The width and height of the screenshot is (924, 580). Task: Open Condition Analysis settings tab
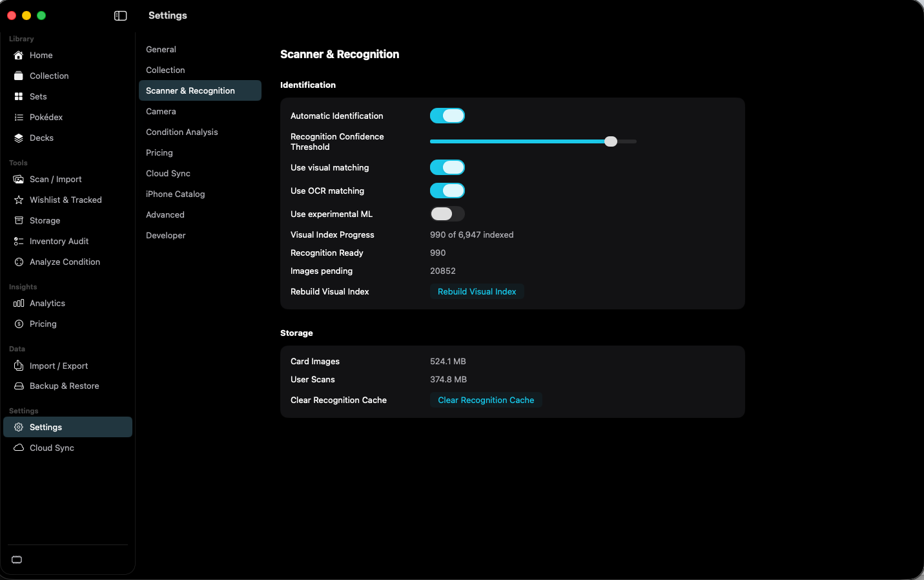point(200,132)
